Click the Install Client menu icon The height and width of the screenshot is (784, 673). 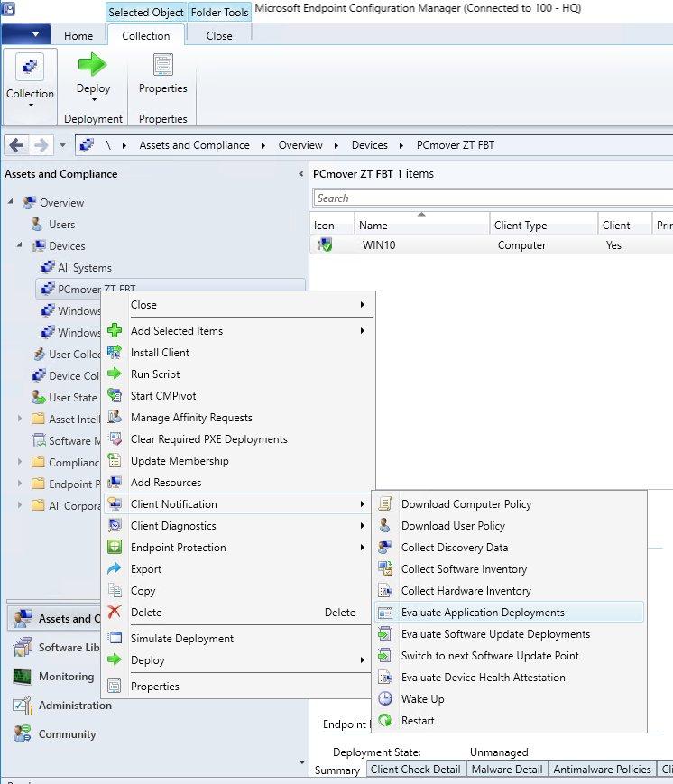click(115, 353)
